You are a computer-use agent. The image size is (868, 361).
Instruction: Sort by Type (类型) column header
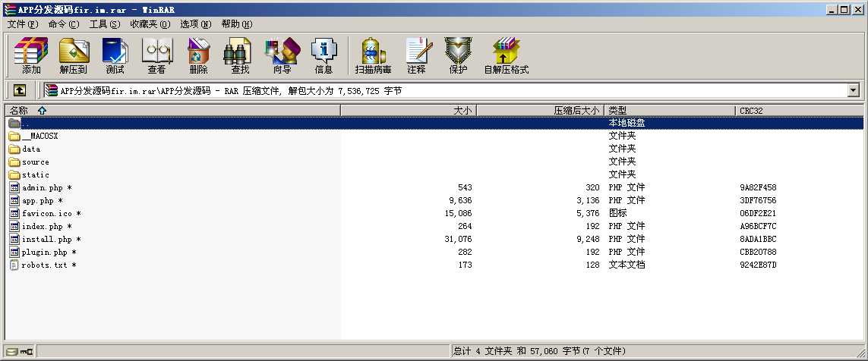tap(670, 111)
